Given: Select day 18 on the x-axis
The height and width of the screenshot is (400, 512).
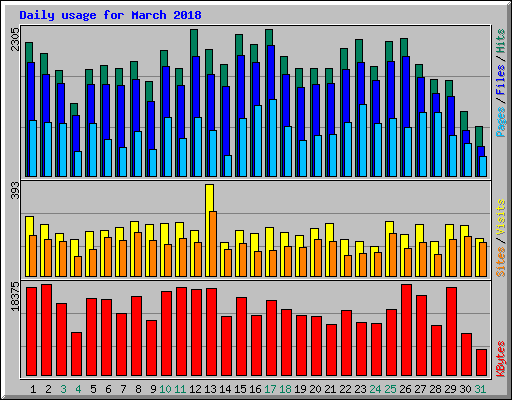Looking at the screenshot, I should point(285,389).
